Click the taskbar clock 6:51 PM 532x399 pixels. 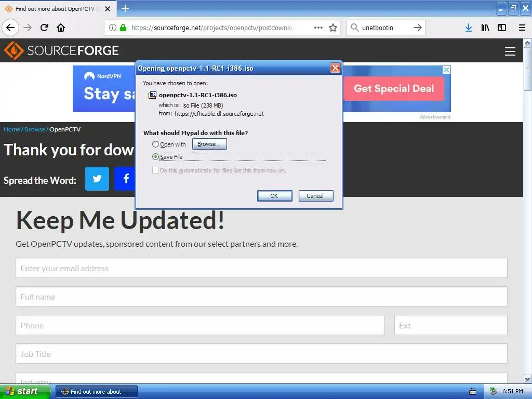513,391
